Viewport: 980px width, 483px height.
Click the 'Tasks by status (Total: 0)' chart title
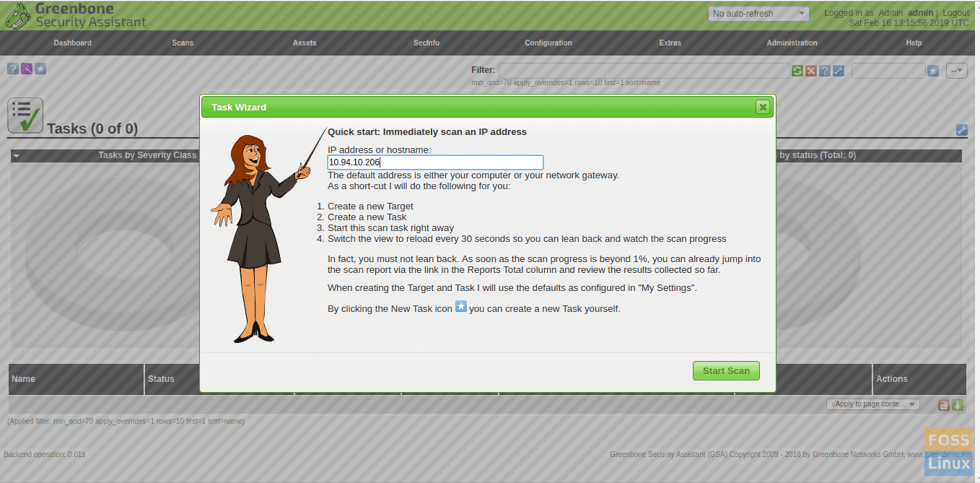pos(815,155)
